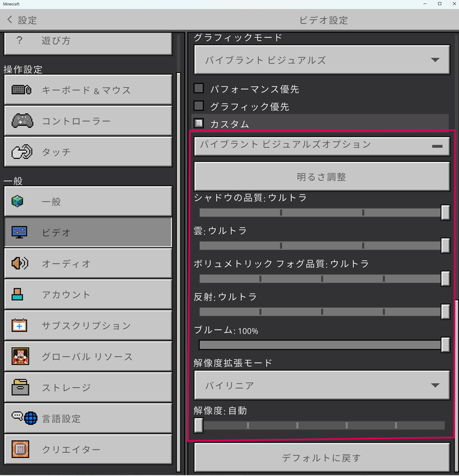This screenshot has height=476, width=459.
Task: Open ストレージ settings
Action: point(88,388)
